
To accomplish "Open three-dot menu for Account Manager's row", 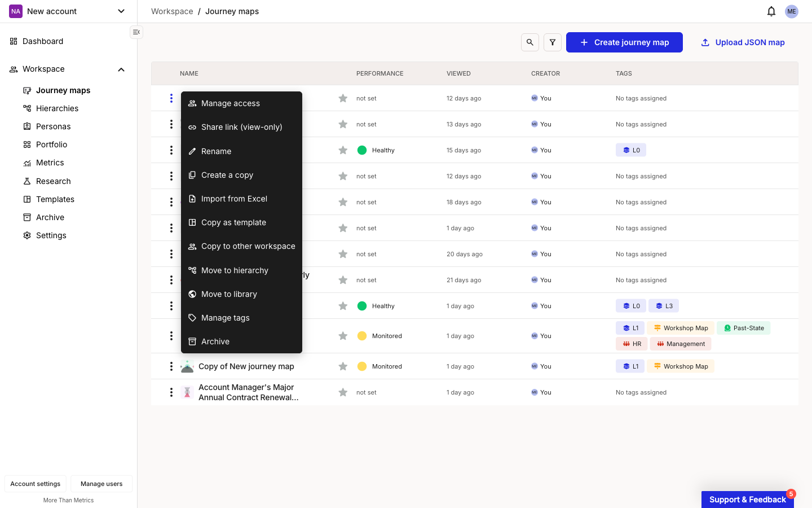I will point(171,392).
